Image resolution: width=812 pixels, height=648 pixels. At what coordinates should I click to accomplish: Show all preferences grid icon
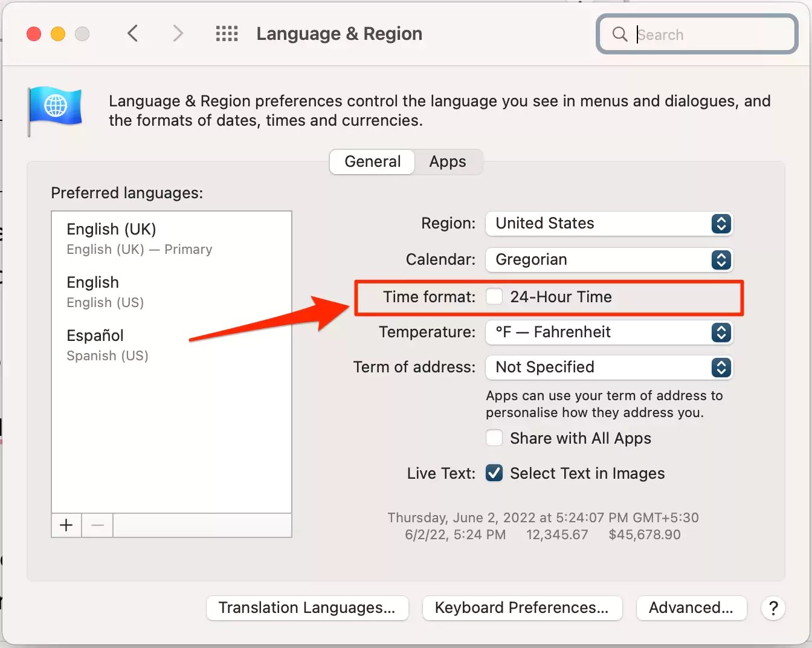[x=227, y=33]
